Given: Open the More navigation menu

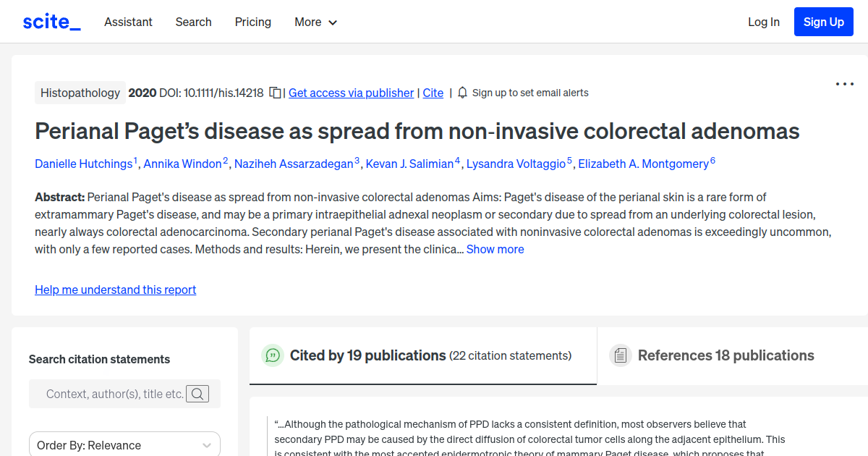Looking at the screenshot, I should click(x=315, y=22).
